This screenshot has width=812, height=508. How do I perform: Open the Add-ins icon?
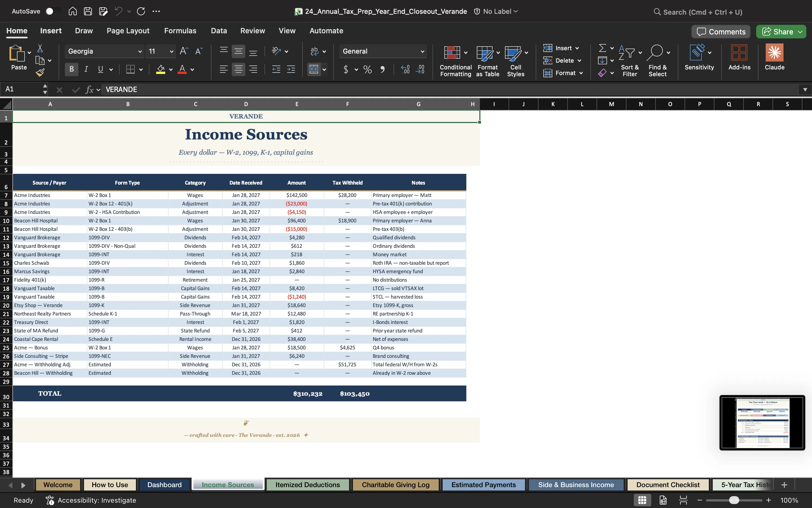tap(739, 57)
